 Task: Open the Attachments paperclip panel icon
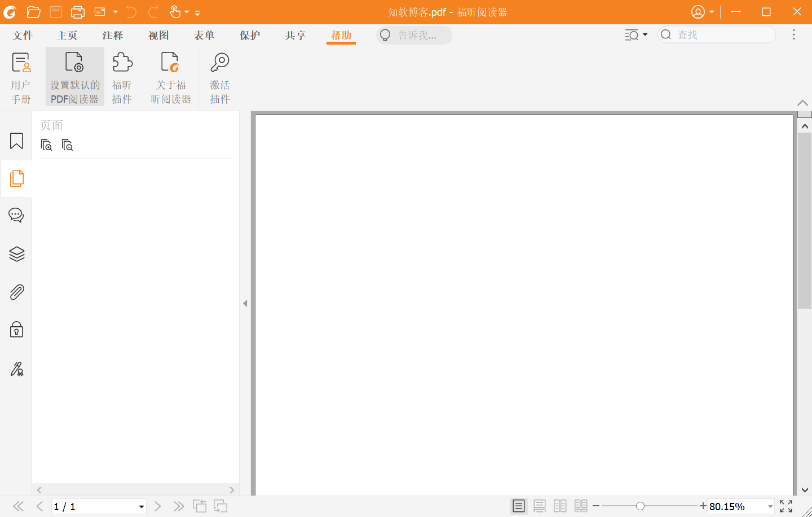16,292
